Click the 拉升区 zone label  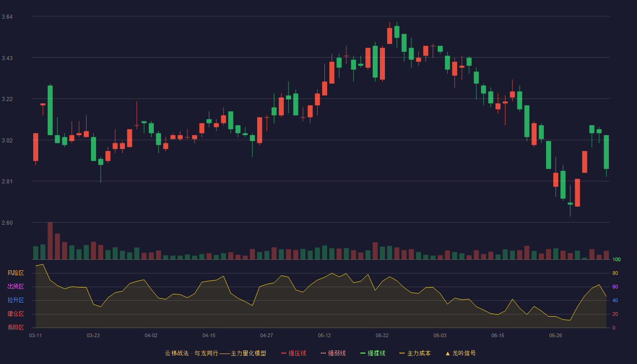coord(15,300)
